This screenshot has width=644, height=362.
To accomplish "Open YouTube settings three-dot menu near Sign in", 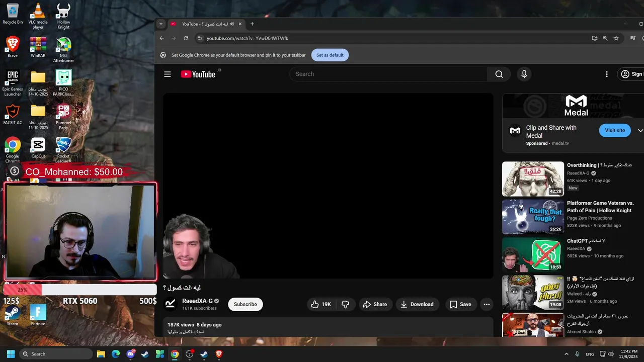I will point(607,74).
